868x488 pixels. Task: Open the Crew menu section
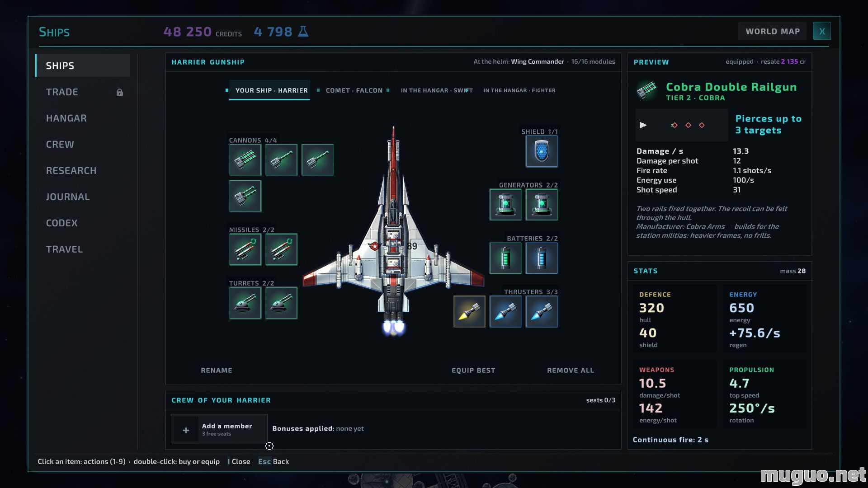(x=83, y=145)
